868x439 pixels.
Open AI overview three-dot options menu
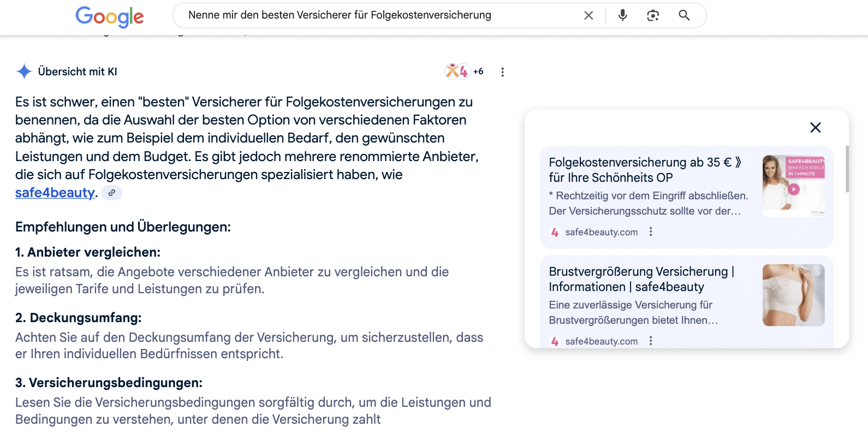coord(502,72)
